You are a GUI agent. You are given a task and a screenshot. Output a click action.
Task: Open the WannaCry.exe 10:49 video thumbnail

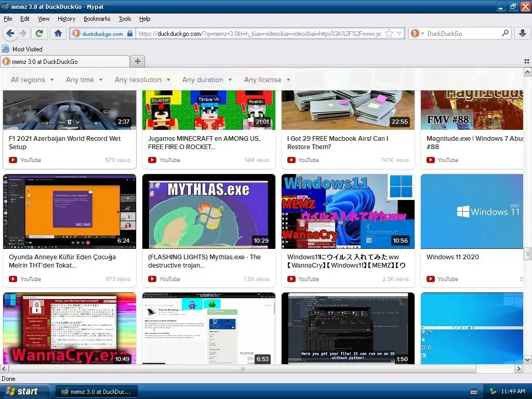coord(70,328)
